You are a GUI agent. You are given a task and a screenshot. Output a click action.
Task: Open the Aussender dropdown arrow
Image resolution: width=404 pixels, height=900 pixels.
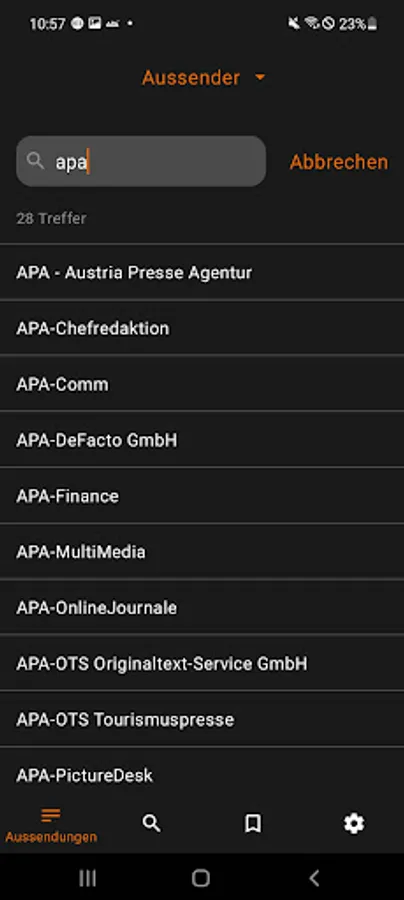(260, 77)
